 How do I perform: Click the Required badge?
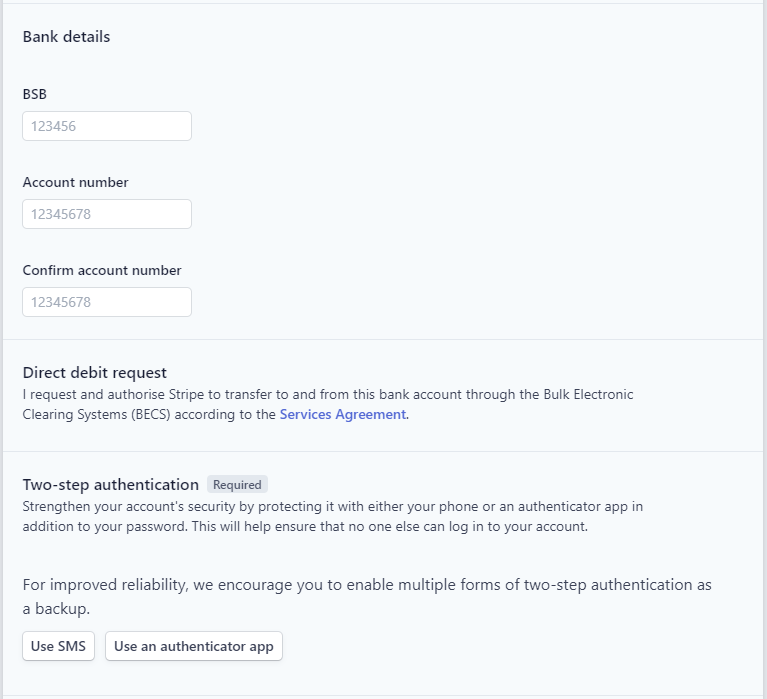click(x=237, y=484)
